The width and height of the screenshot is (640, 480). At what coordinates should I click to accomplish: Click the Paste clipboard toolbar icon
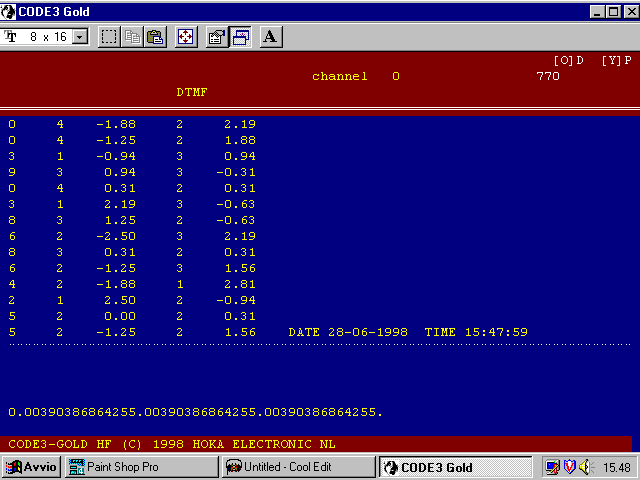155,37
